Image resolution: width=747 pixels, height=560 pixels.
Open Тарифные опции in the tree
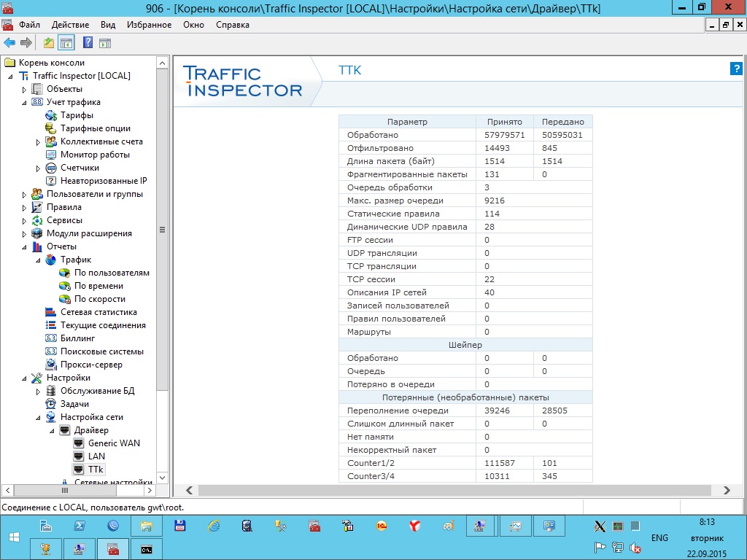coord(96,128)
